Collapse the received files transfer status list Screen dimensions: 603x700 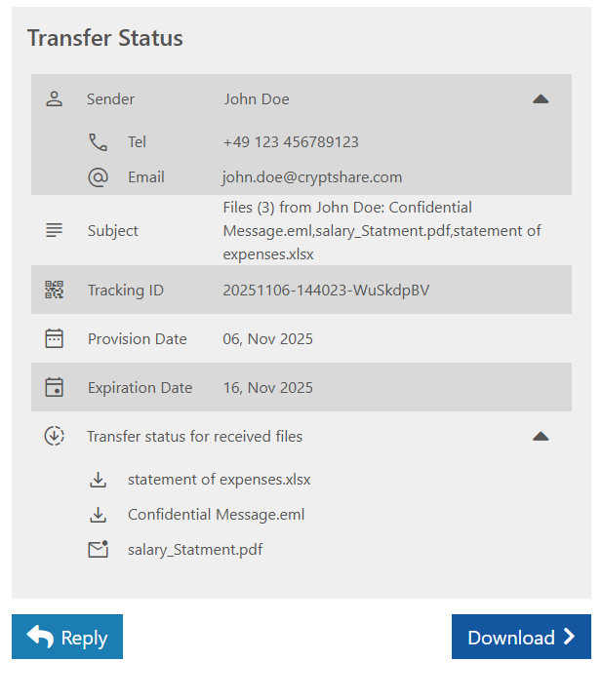[541, 436]
